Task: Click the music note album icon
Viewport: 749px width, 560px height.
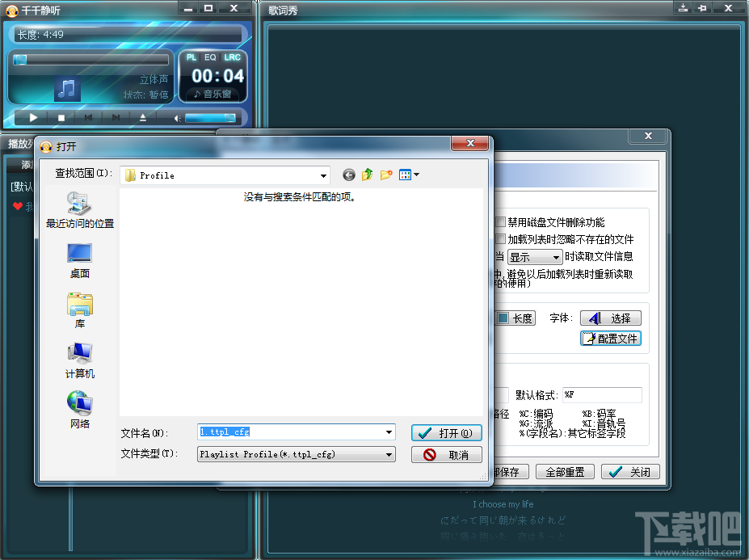Action: point(67,89)
